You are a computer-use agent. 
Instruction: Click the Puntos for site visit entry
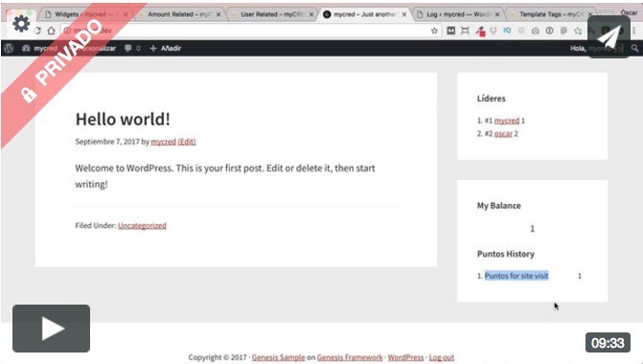click(x=517, y=276)
